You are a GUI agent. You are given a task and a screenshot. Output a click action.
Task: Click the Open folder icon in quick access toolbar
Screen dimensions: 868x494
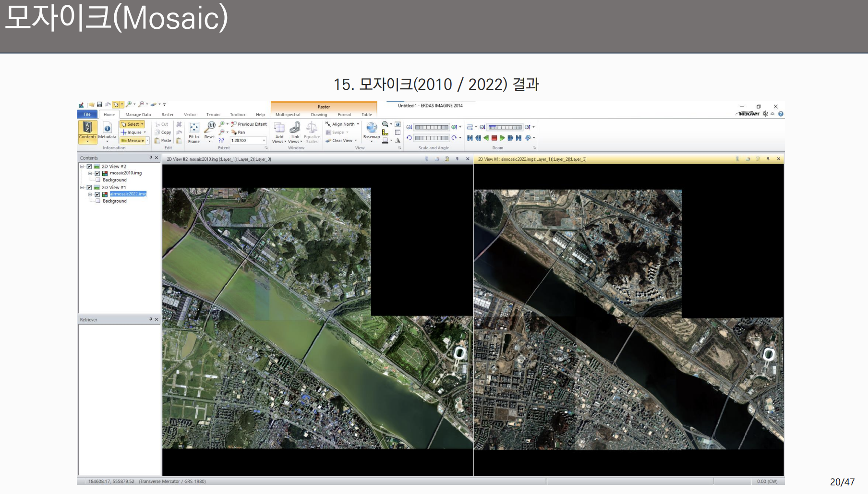91,104
